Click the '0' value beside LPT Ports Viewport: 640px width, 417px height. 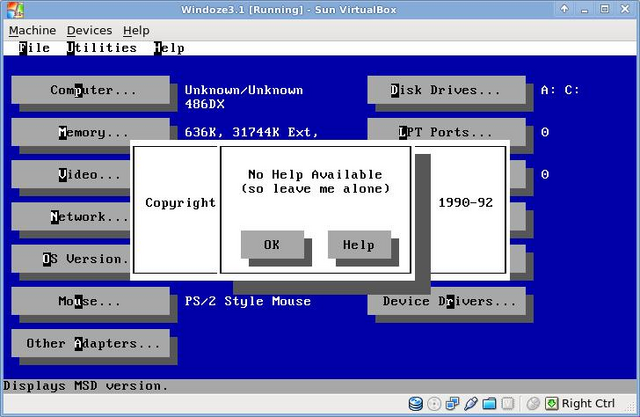coord(545,132)
